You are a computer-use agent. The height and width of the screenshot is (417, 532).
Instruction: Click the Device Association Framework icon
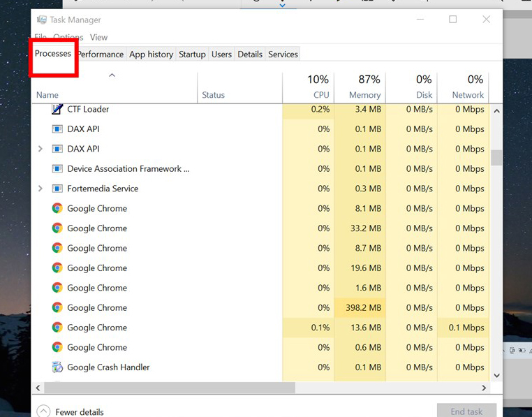(57, 169)
